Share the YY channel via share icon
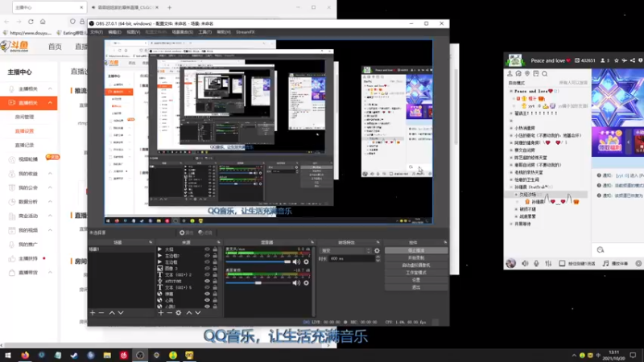 click(632, 60)
